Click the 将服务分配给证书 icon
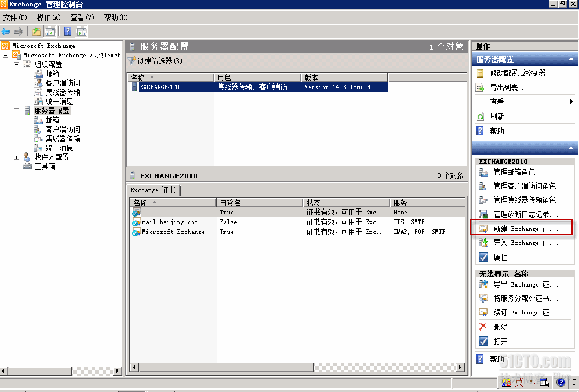Image resolution: width=579 pixels, height=392 pixels. coord(483,298)
